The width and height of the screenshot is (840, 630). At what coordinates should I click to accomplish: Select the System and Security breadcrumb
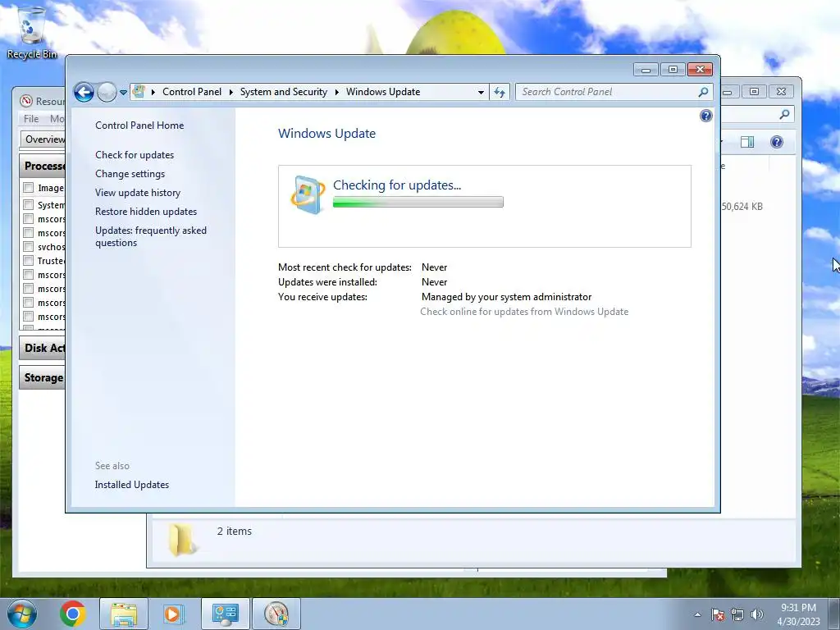[283, 92]
